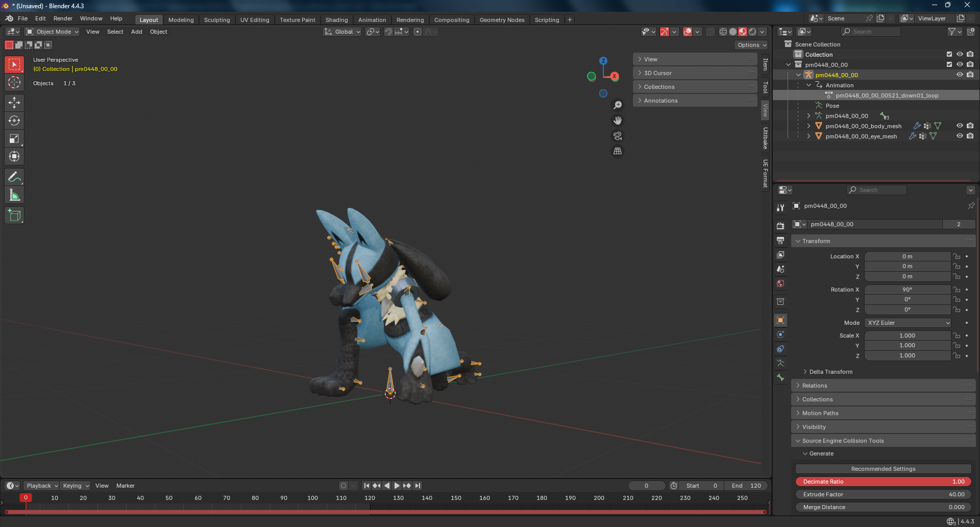This screenshot has height=527, width=980.
Task: Open the Global transform orientation dropdown
Action: tap(342, 32)
